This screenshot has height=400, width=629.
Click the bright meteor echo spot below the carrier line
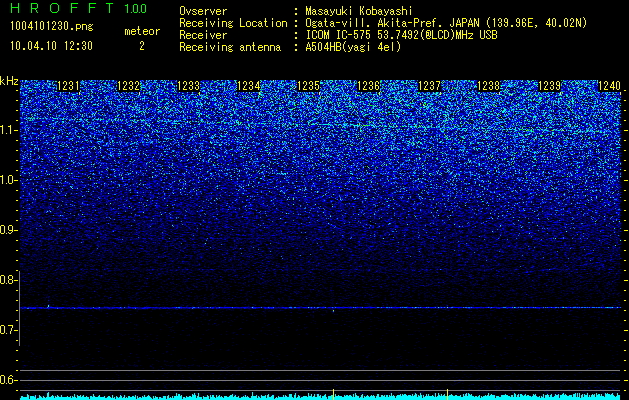point(333,311)
